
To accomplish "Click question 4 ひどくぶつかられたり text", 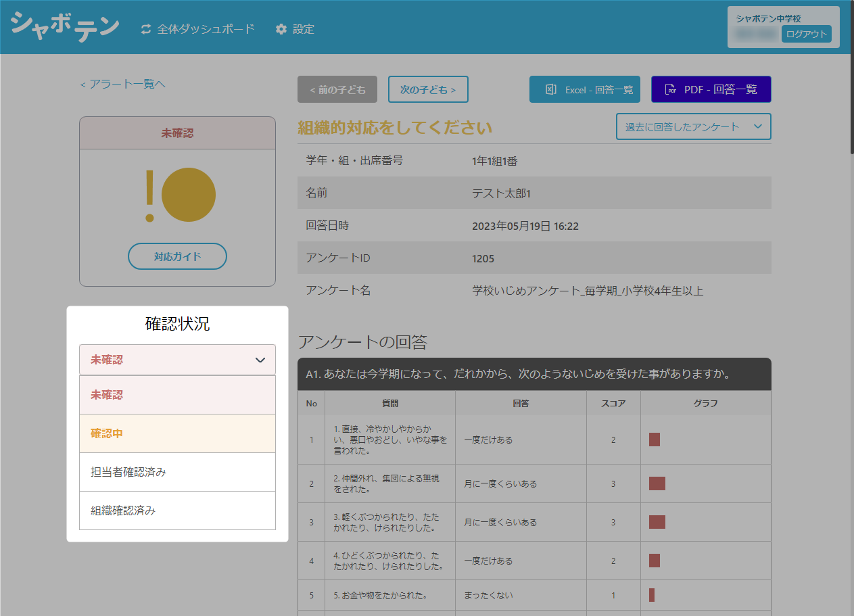I will (388, 561).
